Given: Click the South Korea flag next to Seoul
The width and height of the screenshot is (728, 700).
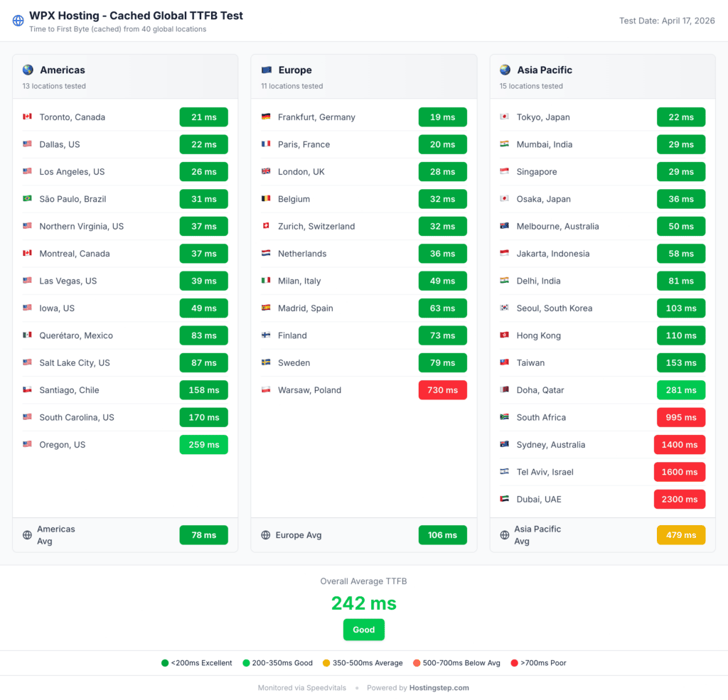Looking at the screenshot, I should tap(505, 308).
